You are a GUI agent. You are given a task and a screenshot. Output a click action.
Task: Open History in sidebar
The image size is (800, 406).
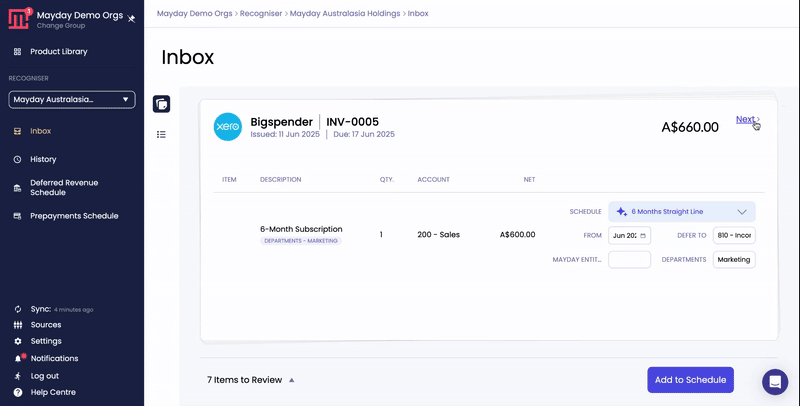pyautogui.click(x=43, y=159)
